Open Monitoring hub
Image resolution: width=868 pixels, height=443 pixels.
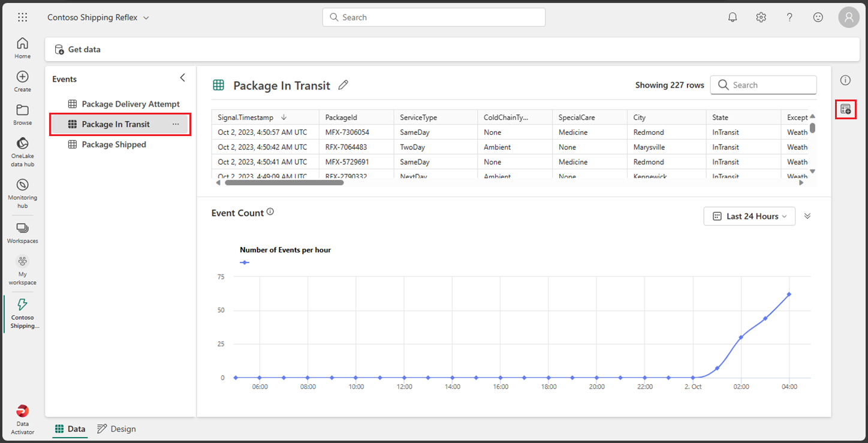(x=22, y=194)
